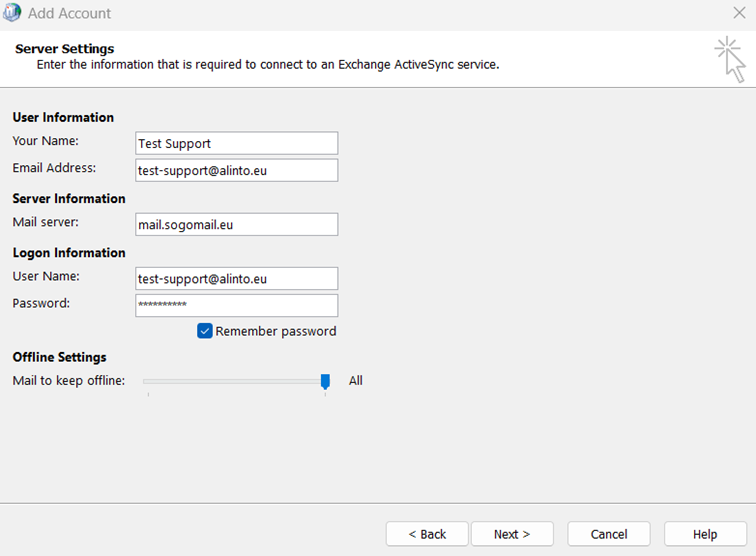
Task: Toggle the Remember password checkbox
Action: [x=205, y=331]
